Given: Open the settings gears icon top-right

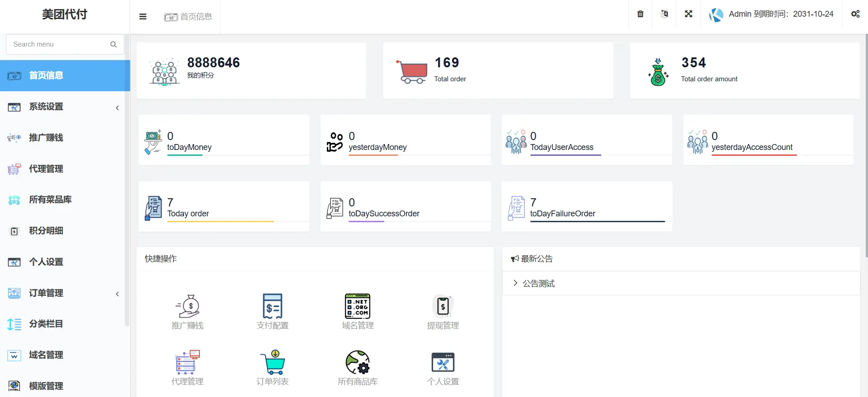Looking at the screenshot, I should tap(855, 14).
